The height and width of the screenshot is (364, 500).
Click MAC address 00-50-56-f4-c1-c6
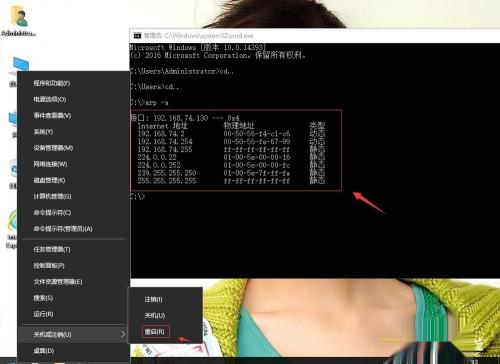click(x=257, y=134)
